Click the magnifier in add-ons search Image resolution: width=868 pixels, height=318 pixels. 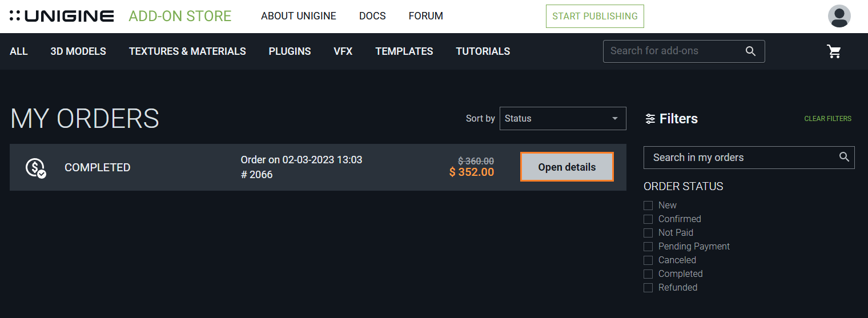coord(750,51)
